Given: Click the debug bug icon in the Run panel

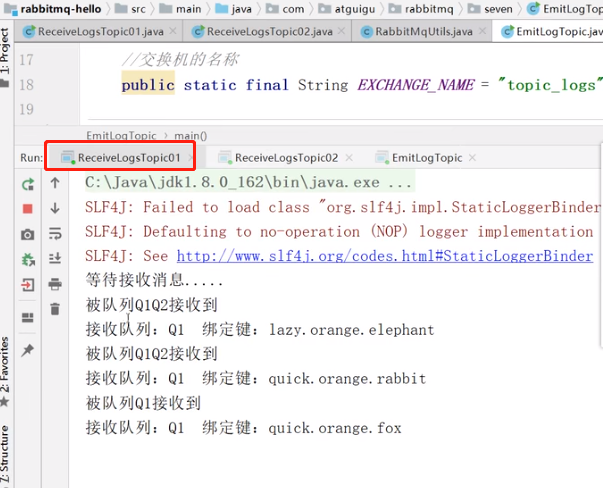Looking at the screenshot, I should coord(28,260).
